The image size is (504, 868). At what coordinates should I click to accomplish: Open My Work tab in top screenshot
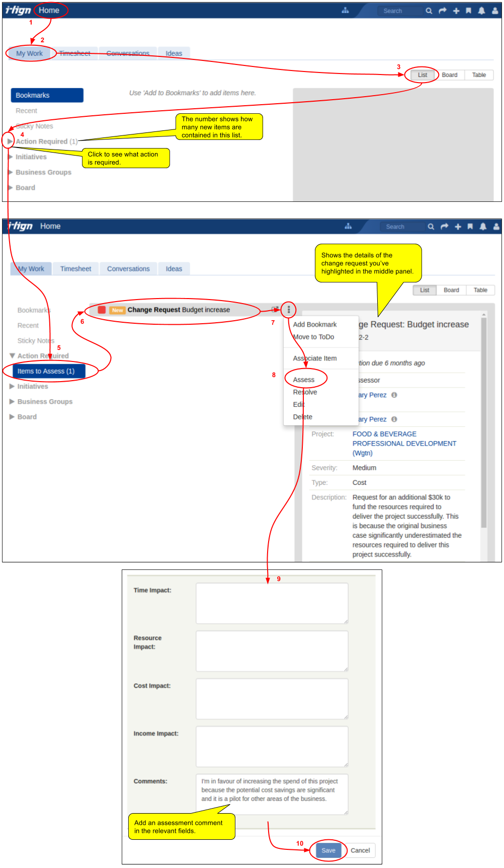click(29, 53)
